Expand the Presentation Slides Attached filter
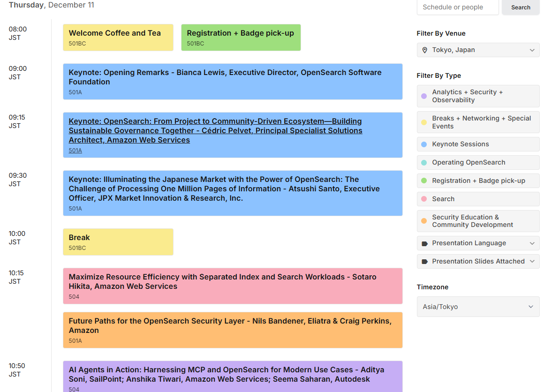The height and width of the screenshot is (392, 544). 478,262
